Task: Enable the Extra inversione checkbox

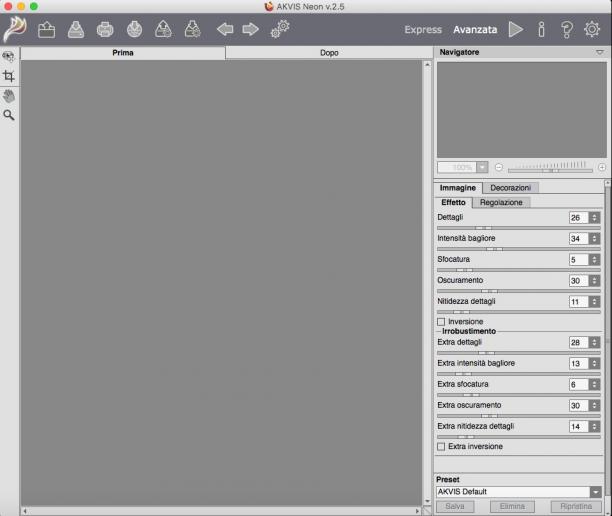Action: (x=441, y=447)
